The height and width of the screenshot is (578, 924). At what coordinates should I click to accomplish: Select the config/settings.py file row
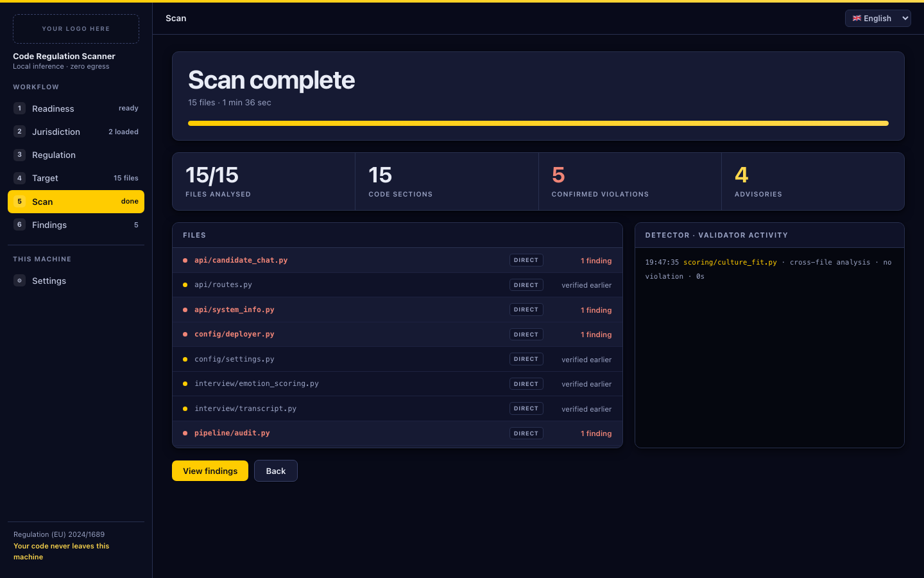(x=397, y=359)
